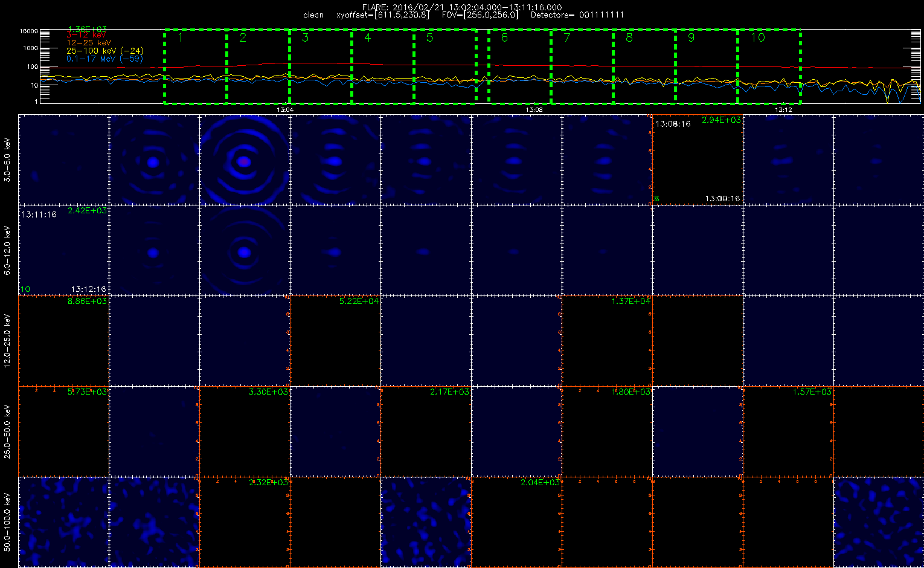Select time interval 8 marker
Viewport: 924px width, 568px height.
[x=629, y=38]
